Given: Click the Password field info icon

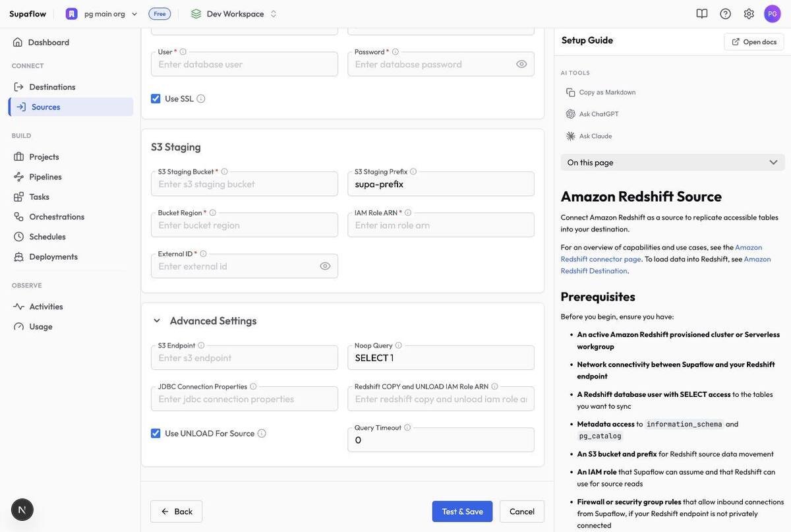Looking at the screenshot, I should tap(395, 52).
